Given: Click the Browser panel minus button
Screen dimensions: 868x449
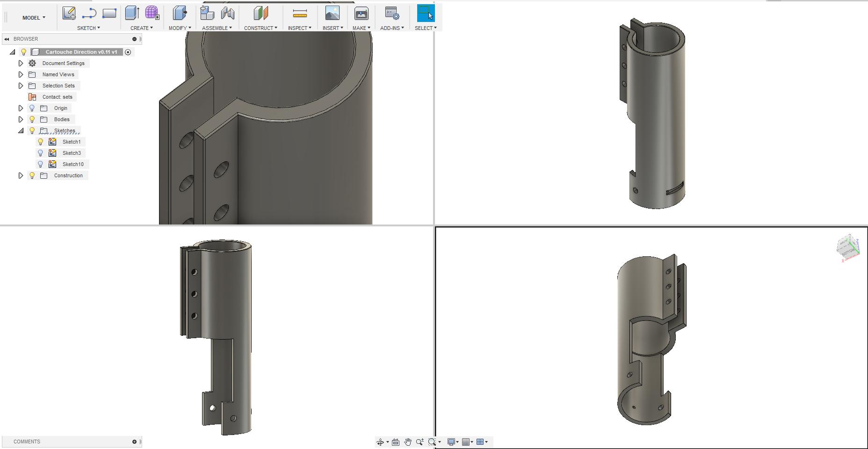Looking at the screenshot, I should pos(134,39).
